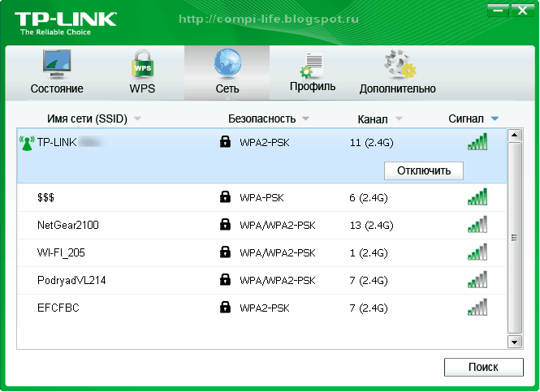Click the lock icon in NetGear2100 row
Image resolution: width=540 pixels, height=392 pixels.
coord(225,224)
